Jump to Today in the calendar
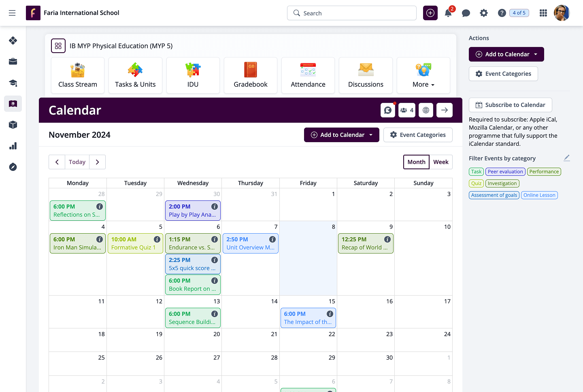The image size is (583, 392). tap(77, 162)
